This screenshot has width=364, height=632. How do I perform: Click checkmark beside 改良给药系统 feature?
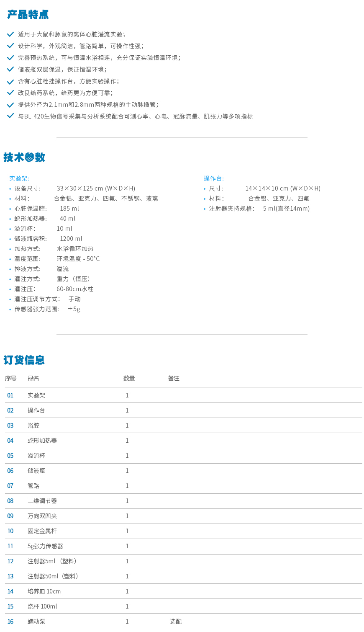[x=10, y=93]
